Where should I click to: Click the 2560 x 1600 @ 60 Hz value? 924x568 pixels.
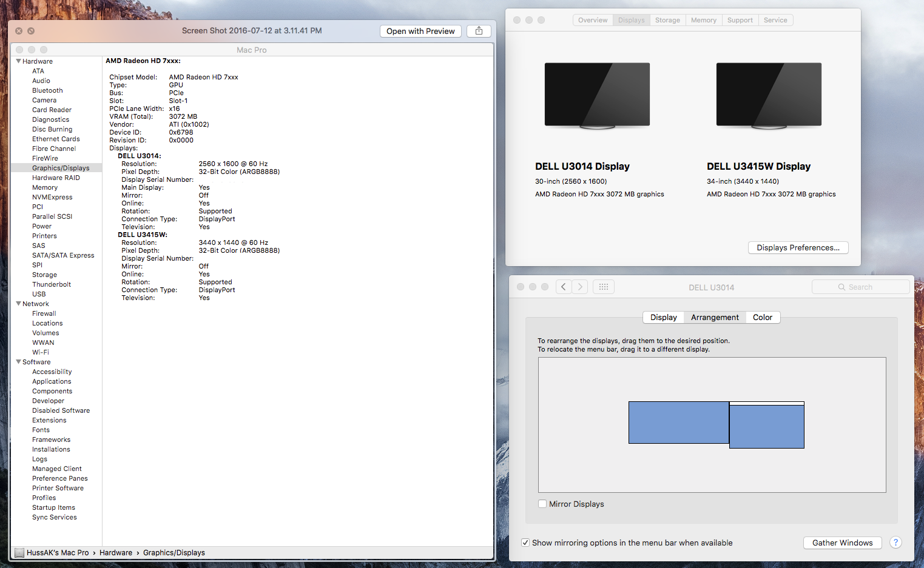pyautogui.click(x=233, y=164)
